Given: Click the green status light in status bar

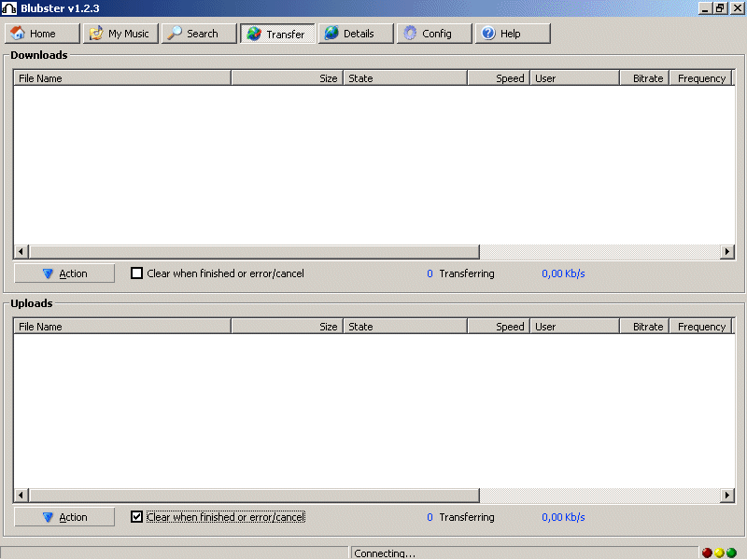Looking at the screenshot, I should coord(731,553).
